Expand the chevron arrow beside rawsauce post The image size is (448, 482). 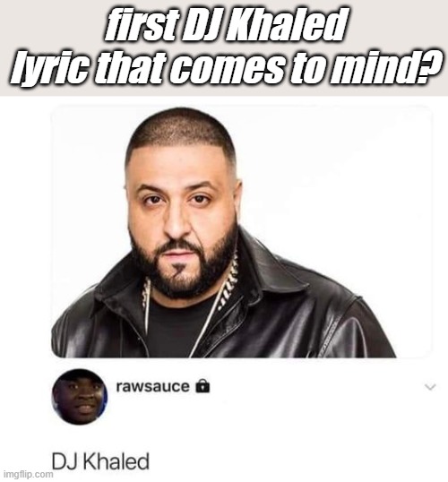coord(430,387)
